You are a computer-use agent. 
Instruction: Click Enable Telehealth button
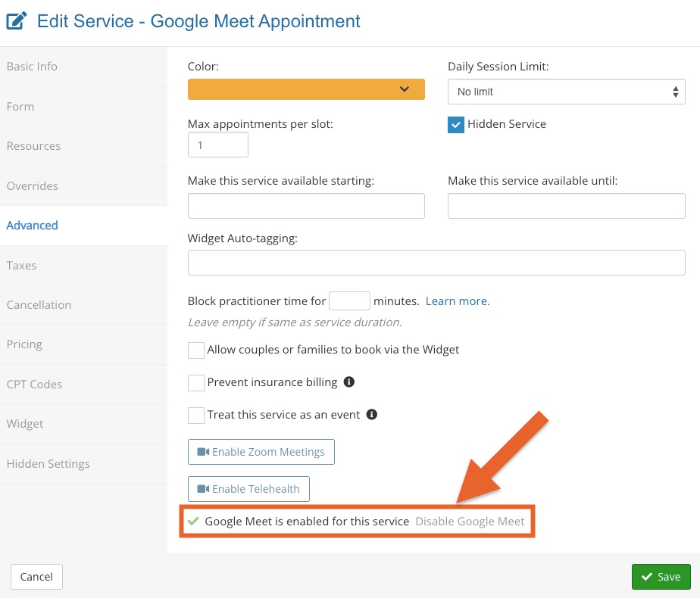pyautogui.click(x=248, y=489)
